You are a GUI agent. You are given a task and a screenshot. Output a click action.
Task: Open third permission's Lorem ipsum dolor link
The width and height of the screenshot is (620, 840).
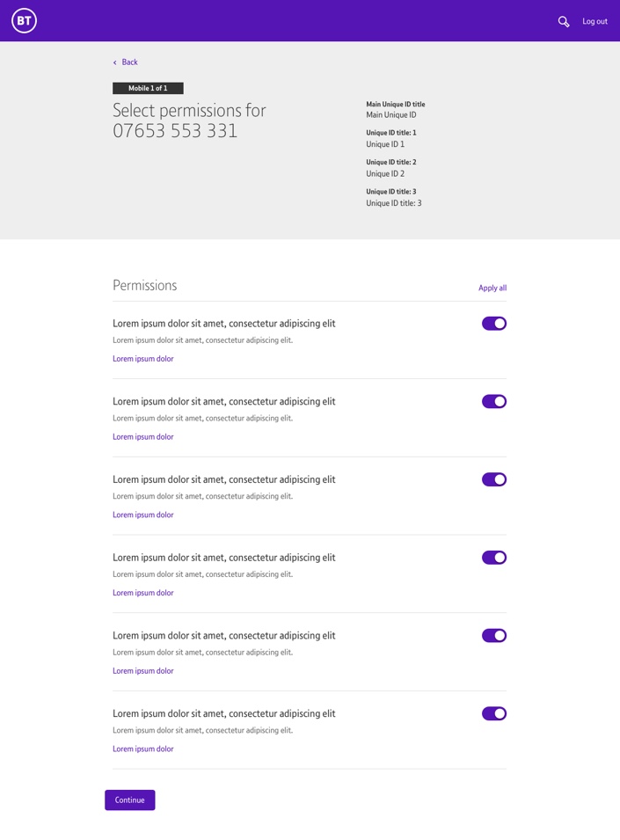[x=143, y=515]
